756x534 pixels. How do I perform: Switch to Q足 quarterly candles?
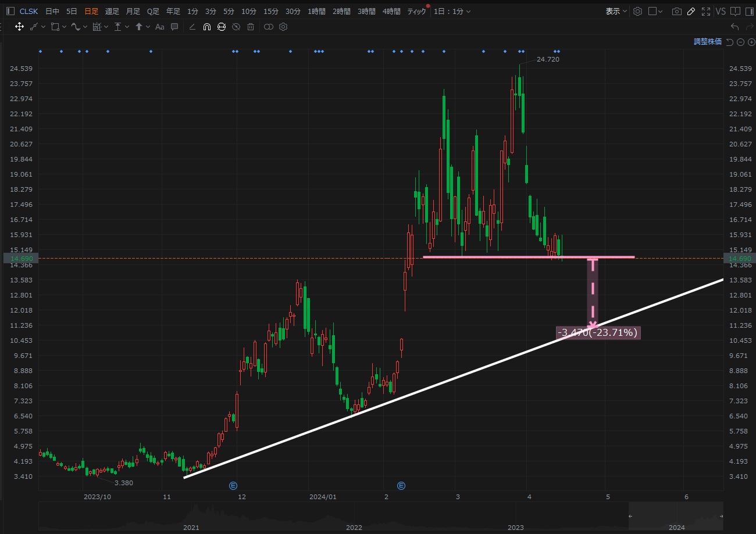153,11
